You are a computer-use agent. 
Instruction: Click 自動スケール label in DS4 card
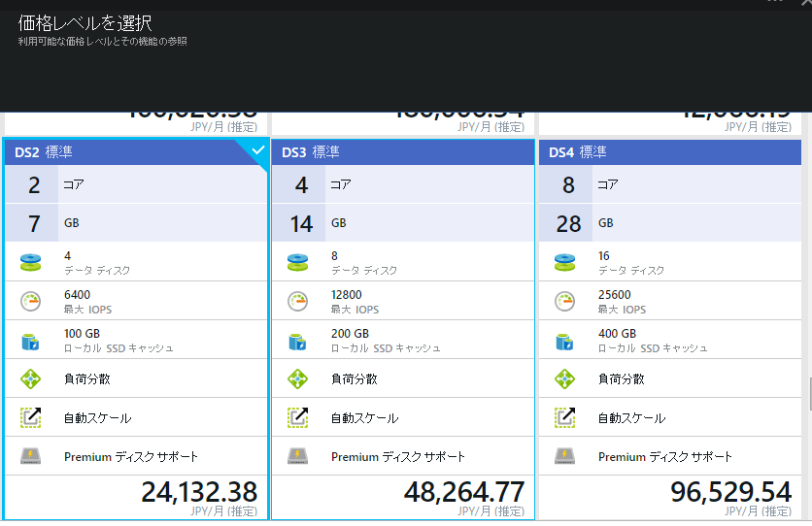(631, 418)
